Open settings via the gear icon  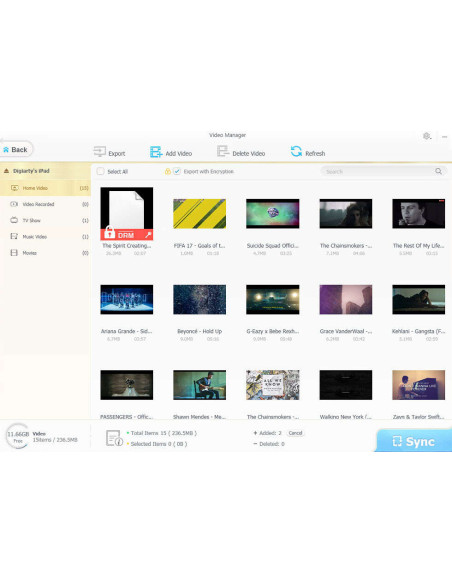click(x=427, y=136)
